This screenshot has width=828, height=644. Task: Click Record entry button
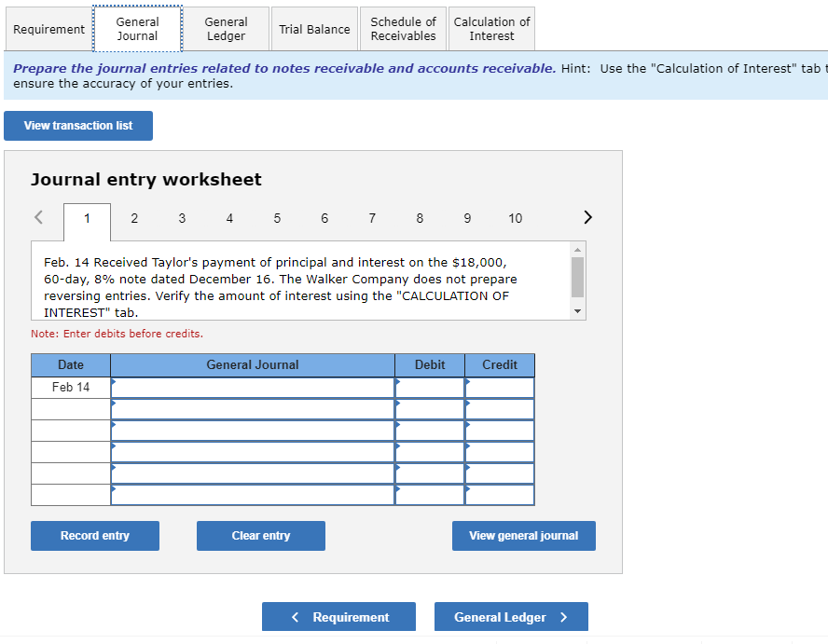click(x=95, y=536)
